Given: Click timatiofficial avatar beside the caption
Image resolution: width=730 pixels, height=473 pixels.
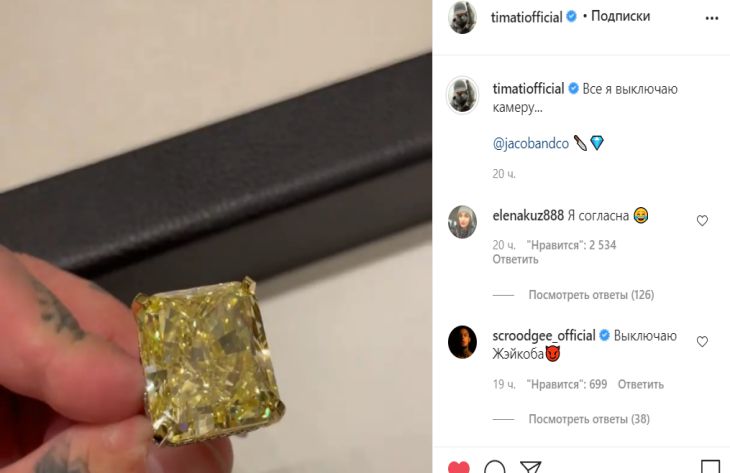Looking at the screenshot, I should click(x=462, y=95).
